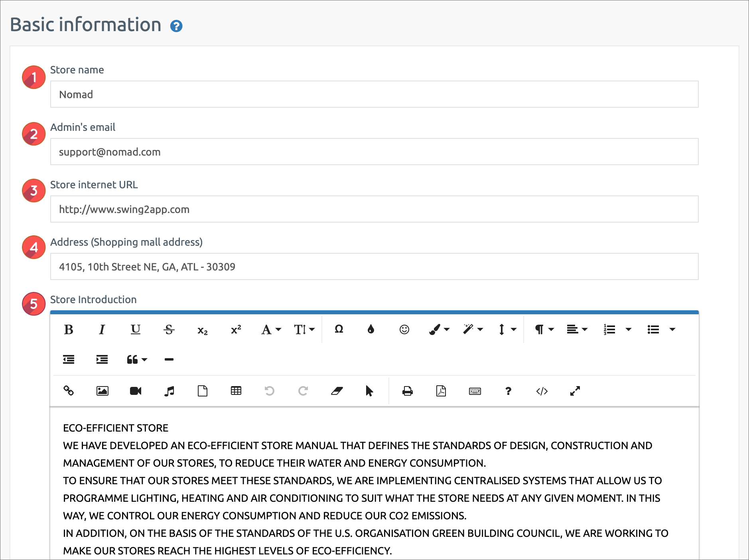
Task: Expand the text alignment dropdown
Action: coord(577,329)
